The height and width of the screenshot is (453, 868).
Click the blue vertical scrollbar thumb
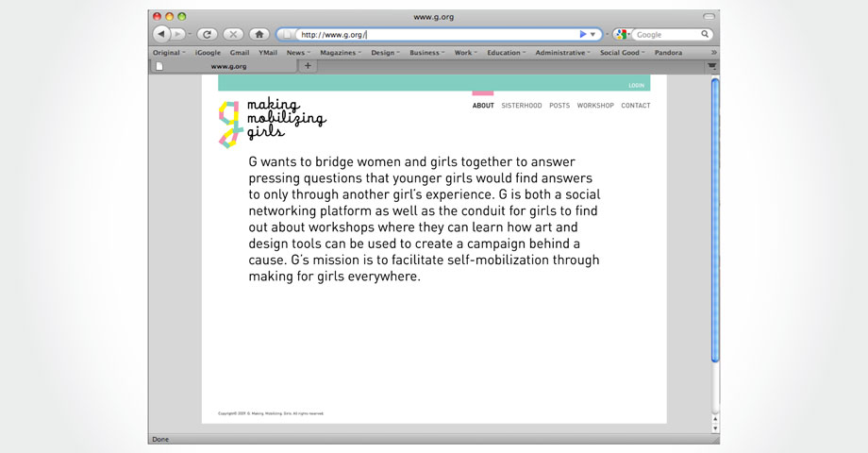tap(715, 221)
